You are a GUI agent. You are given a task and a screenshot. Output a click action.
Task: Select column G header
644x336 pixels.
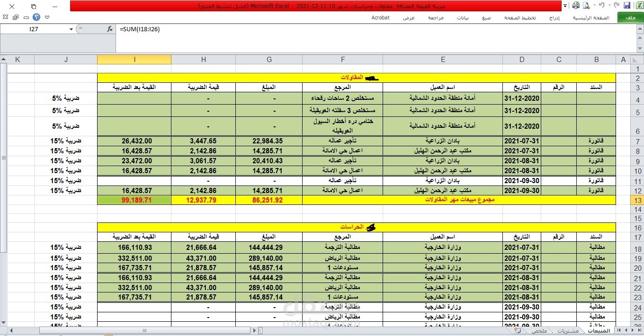tap(269, 59)
